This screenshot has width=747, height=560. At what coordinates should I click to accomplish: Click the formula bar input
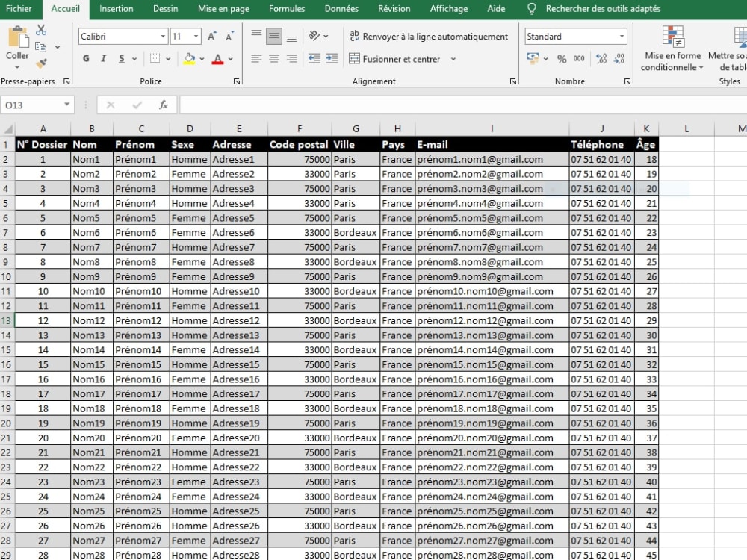(x=462, y=105)
